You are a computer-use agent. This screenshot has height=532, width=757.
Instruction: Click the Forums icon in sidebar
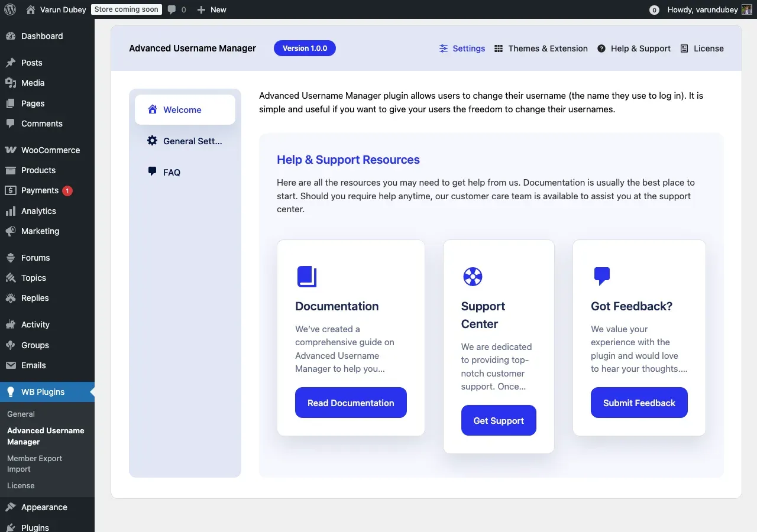[x=11, y=258]
